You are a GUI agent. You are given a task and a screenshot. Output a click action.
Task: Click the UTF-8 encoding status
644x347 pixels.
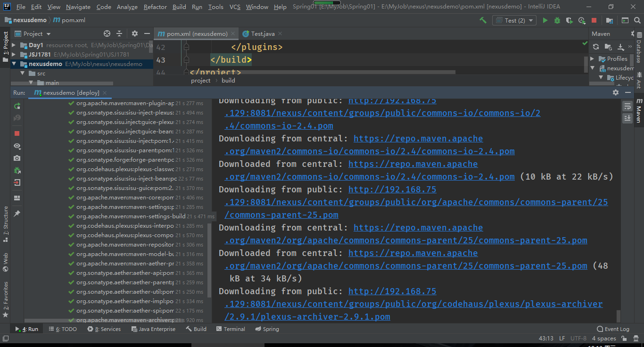pyautogui.click(x=578, y=339)
